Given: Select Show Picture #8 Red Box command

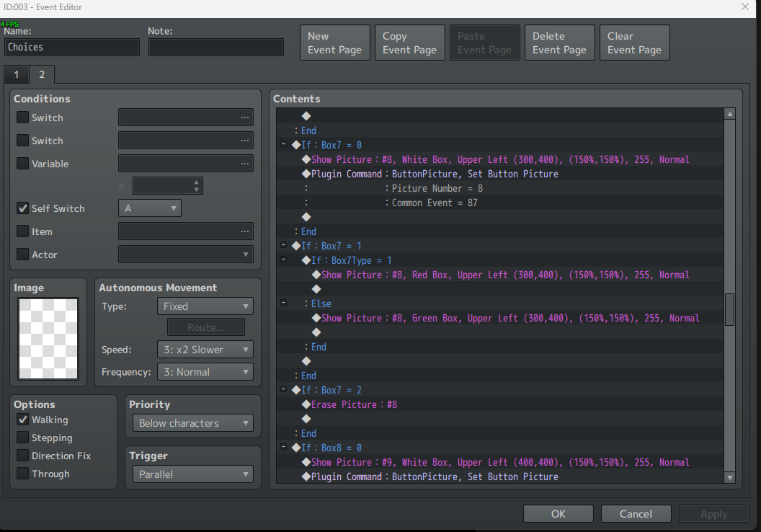Looking at the screenshot, I should click(500, 275).
